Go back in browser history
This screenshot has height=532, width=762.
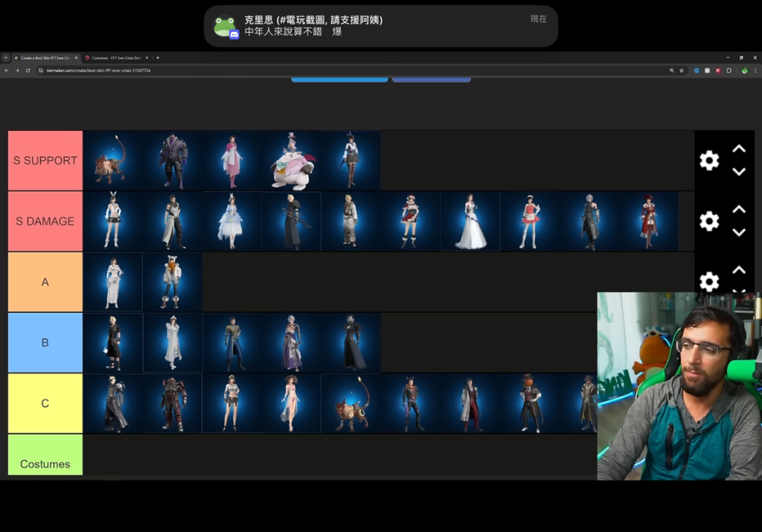[x=6, y=71]
